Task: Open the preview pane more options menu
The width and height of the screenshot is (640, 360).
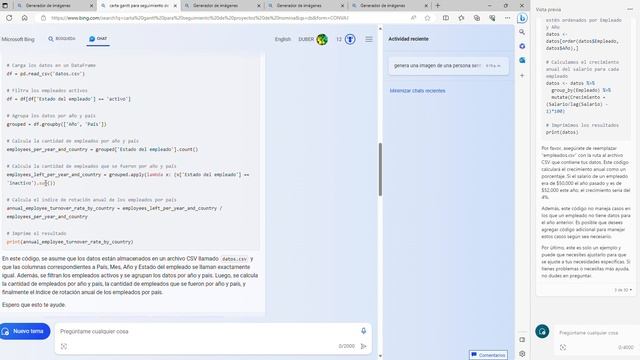Action: 630,9
